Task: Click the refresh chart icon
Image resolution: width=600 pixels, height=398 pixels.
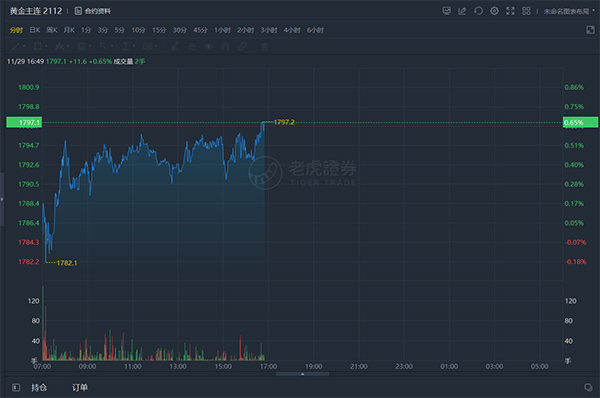Action: 478,11
